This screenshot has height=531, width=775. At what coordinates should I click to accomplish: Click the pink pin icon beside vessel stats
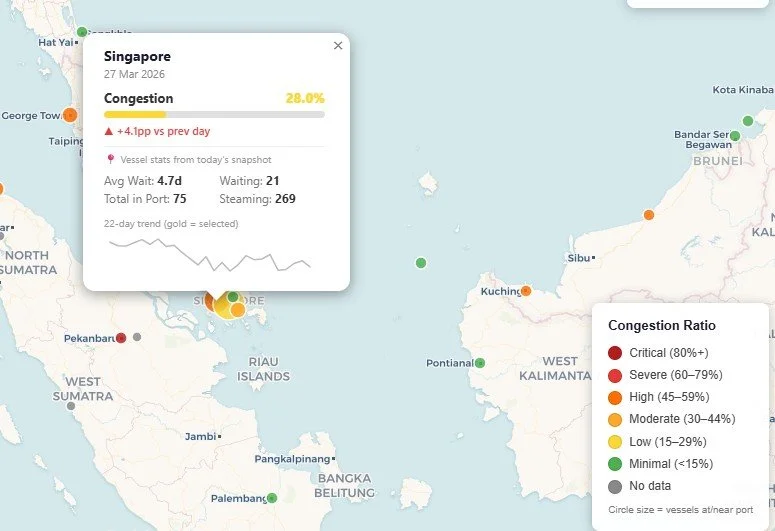pyautogui.click(x=111, y=159)
